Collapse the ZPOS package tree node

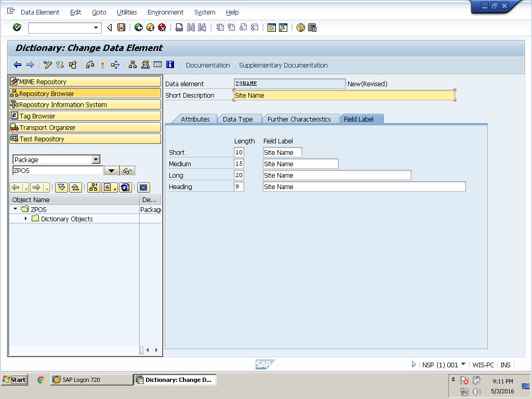point(16,209)
